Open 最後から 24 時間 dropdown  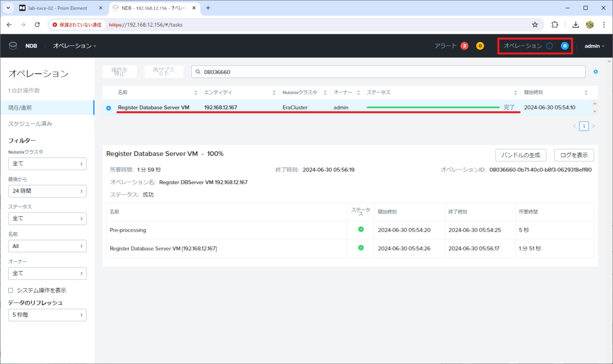[x=47, y=191]
